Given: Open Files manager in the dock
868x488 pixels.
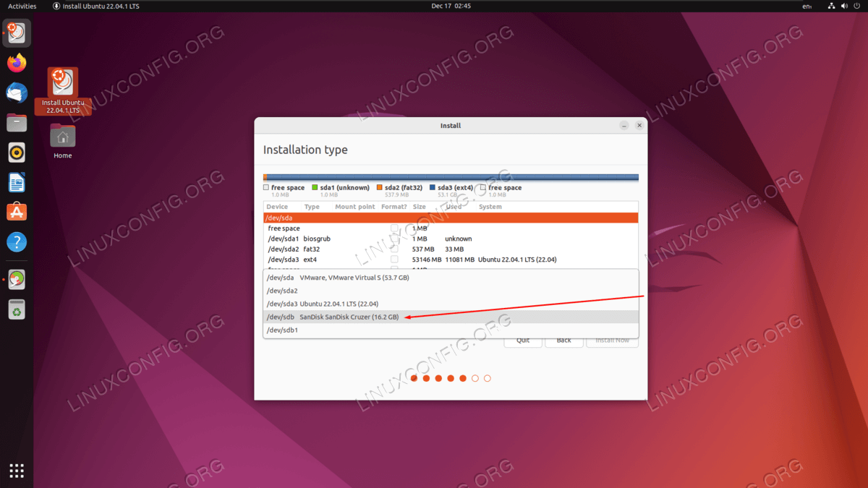Looking at the screenshot, I should (x=17, y=122).
